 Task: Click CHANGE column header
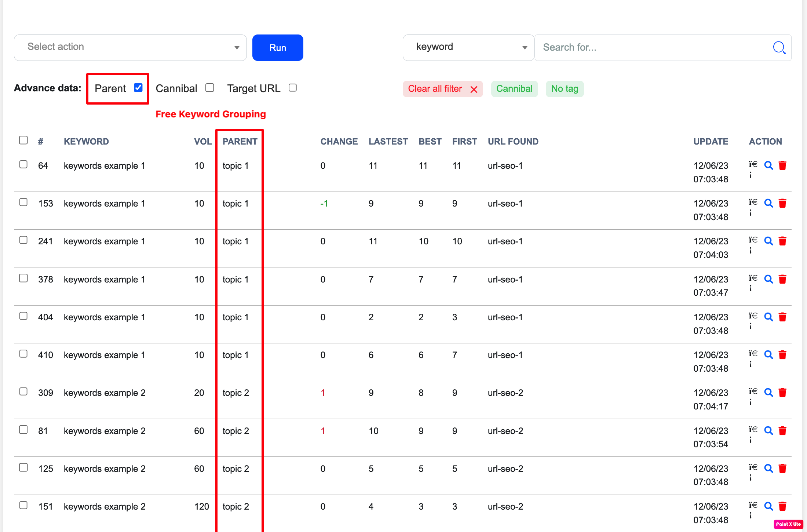pyautogui.click(x=339, y=142)
